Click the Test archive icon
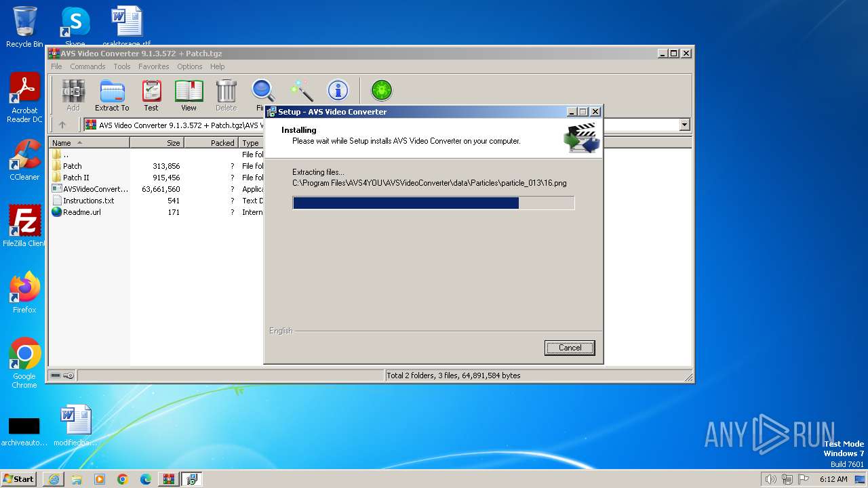The height and width of the screenshot is (488, 868). (151, 95)
